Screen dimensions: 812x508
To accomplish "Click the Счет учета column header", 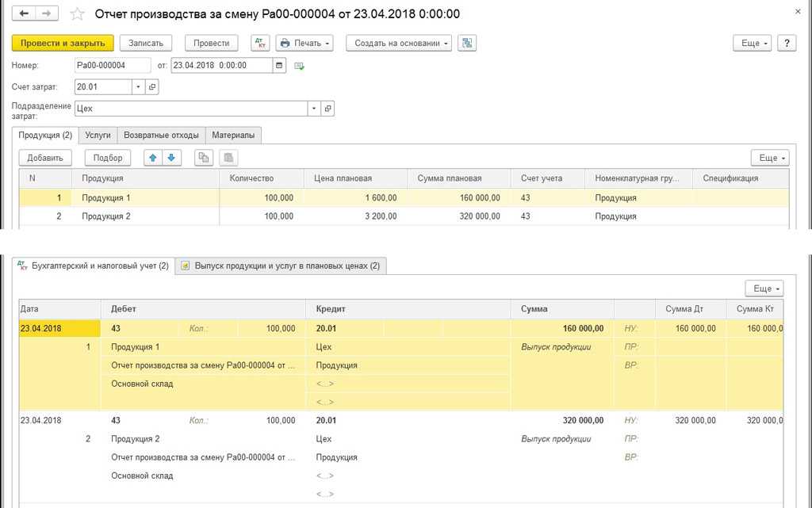I will tap(548, 178).
